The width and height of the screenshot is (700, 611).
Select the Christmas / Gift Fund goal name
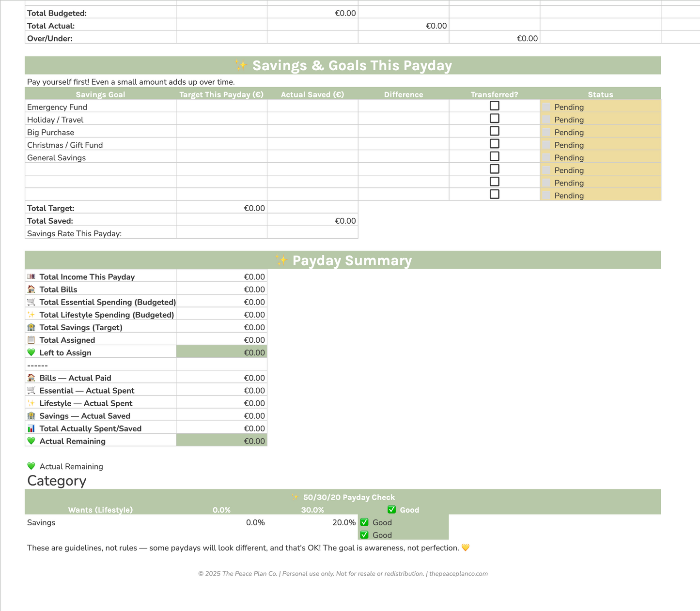pos(100,144)
